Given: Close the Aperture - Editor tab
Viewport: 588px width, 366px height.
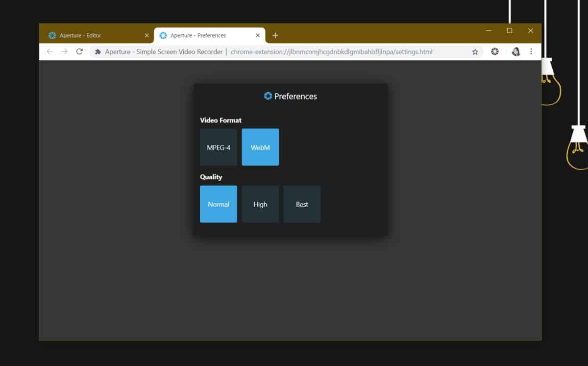Looking at the screenshot, I should (x=147, y=35).
